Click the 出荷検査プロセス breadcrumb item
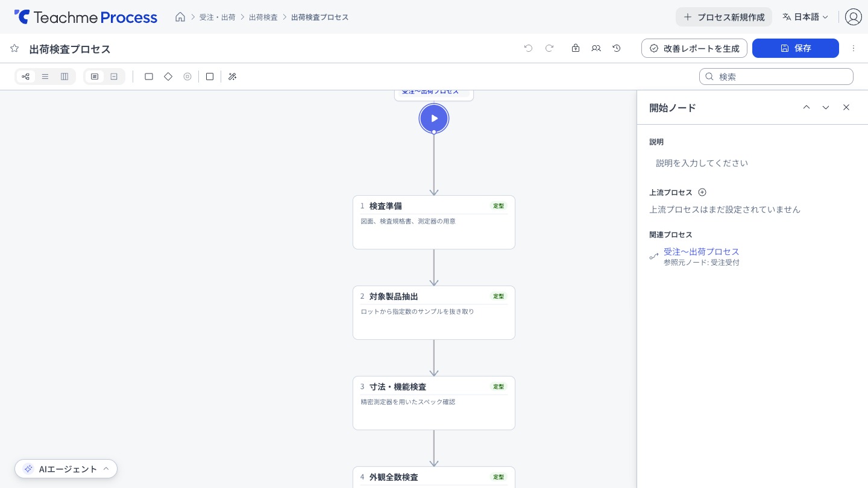 tap(320, 17)
